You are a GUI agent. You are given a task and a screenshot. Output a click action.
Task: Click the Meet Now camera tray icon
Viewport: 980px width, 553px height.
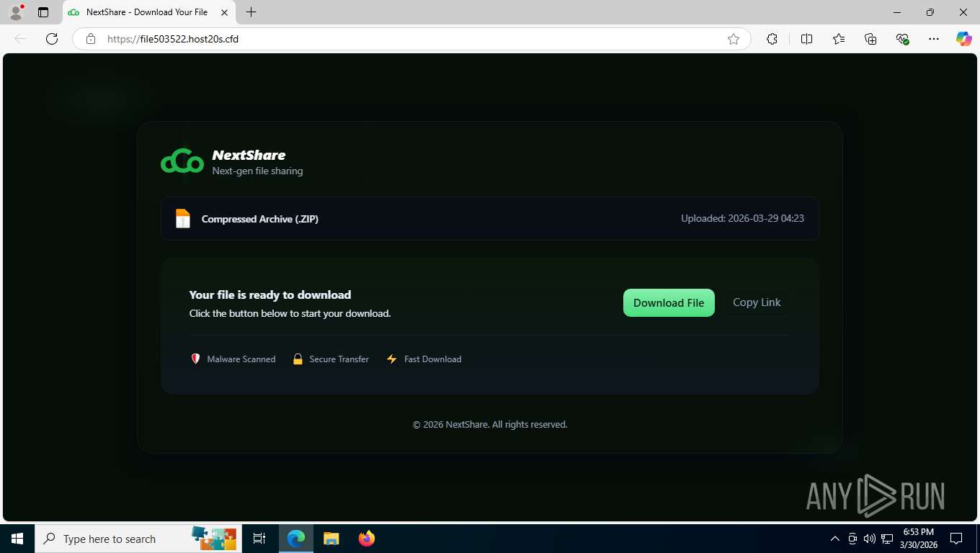pyautogui.click(x=852, y=539)
